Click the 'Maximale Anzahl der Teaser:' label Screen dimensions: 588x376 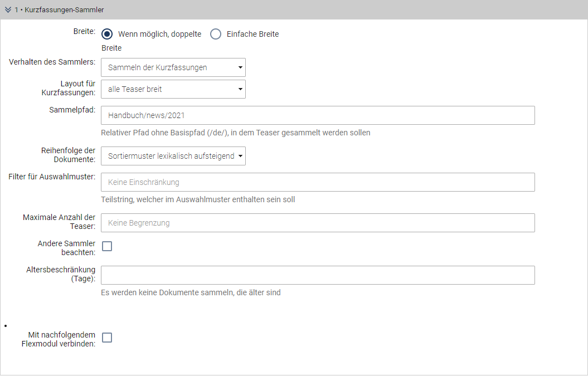point(59,222)
